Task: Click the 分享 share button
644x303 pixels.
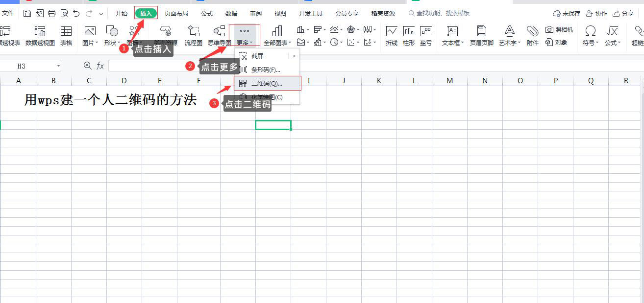Action: click(623, 14)
